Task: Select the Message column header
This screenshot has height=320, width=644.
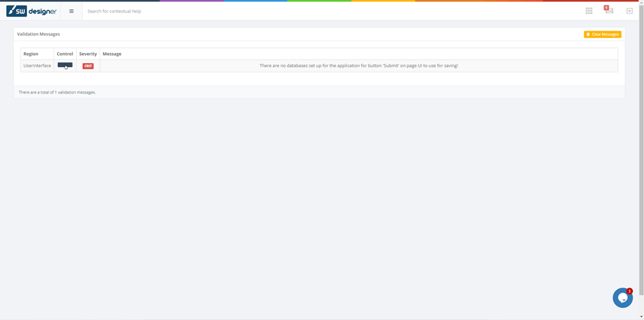Action: pos(112,54)
